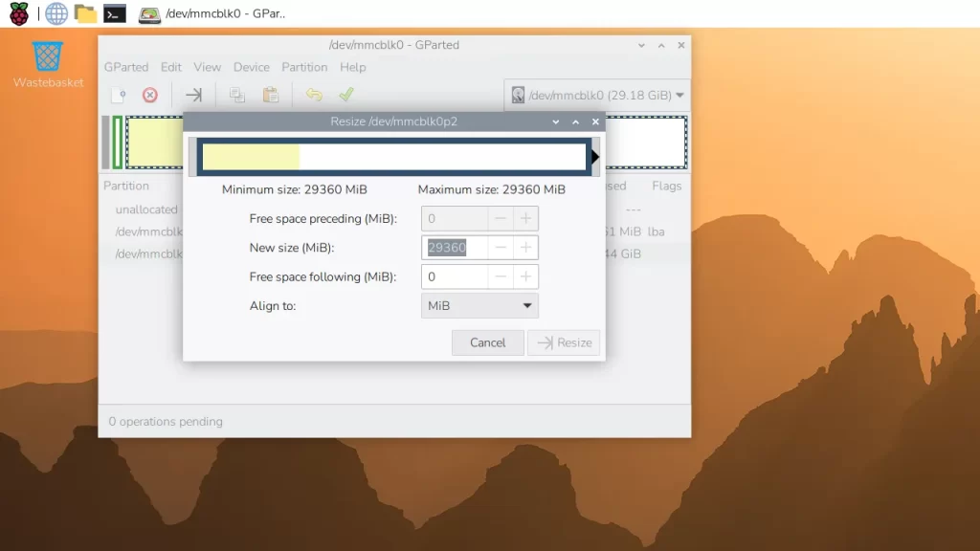Viewport: 980px width, 551px height.
Task: Click the green apply operations checkmark
Action: tap(346, 95)
